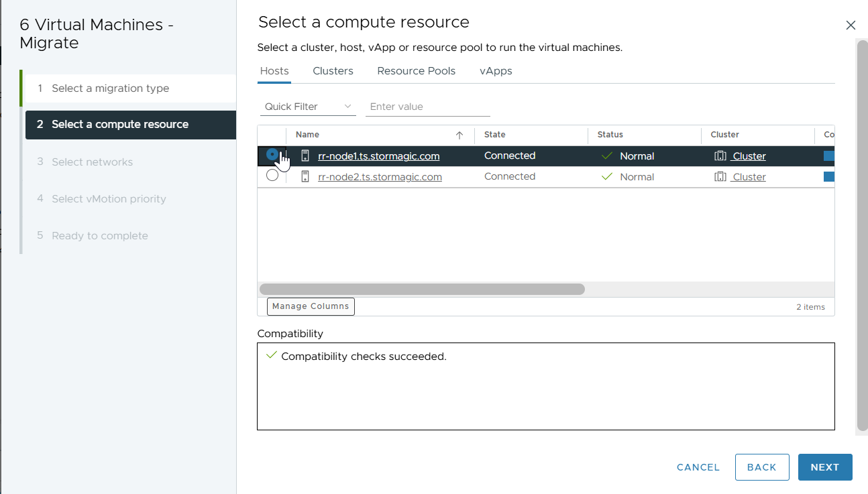Click the host icon beside rr-node2

coord(305,177)
